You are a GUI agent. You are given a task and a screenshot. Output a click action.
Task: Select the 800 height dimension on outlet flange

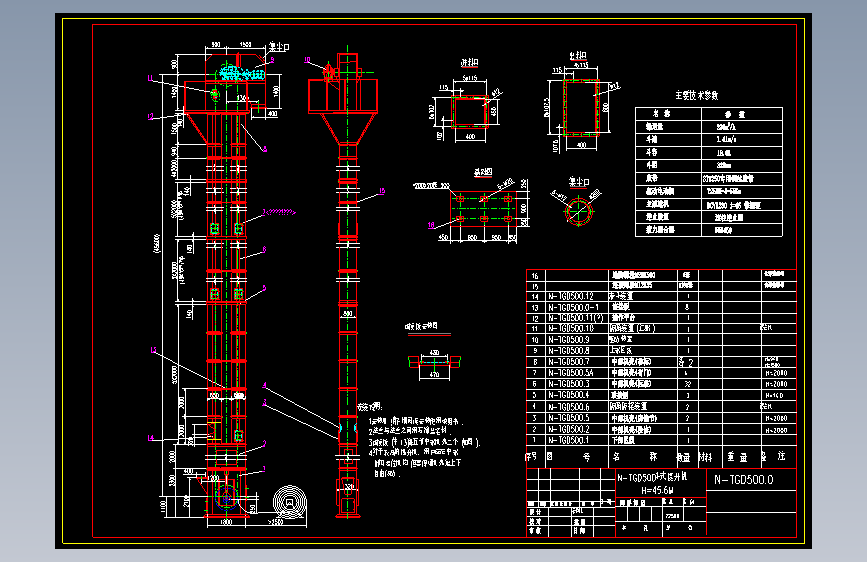[605, 107]
